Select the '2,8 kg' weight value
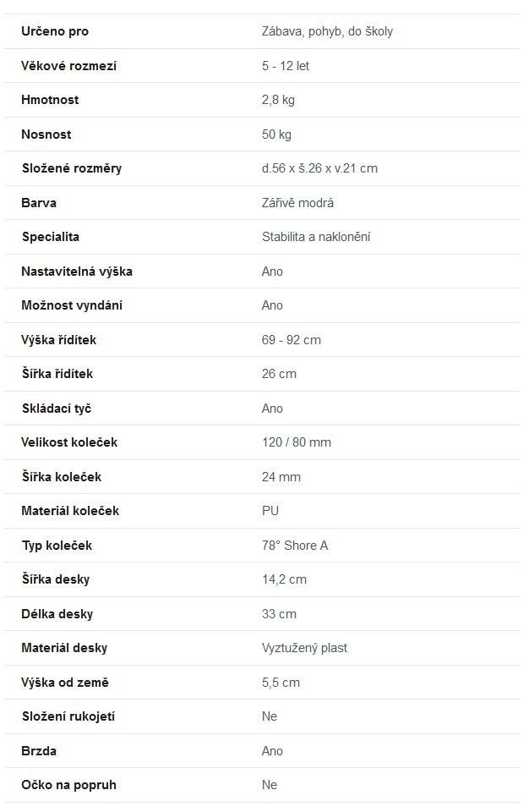The width and height of the screenshot is (529, 812). 278,100
